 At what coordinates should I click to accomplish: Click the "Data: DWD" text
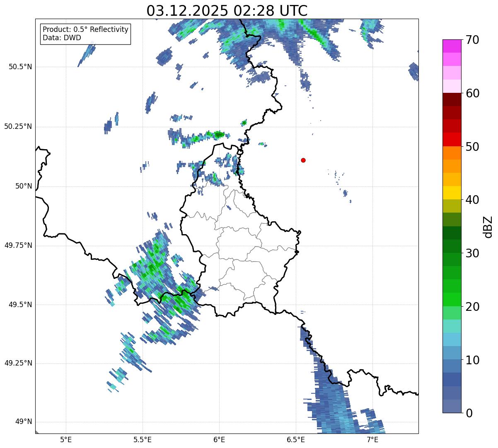[62, 38]
